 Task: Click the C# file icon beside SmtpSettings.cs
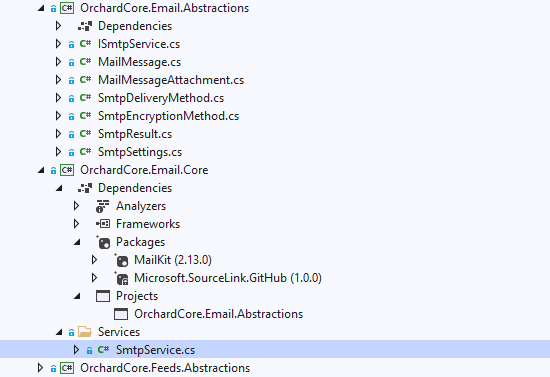[85, 152]
